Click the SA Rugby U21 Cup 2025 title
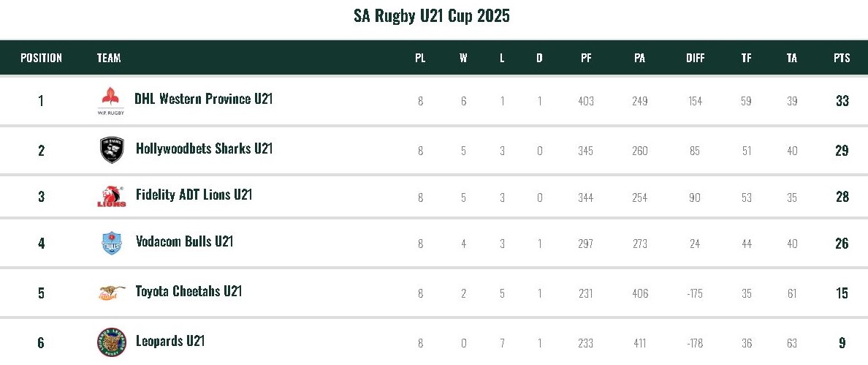This screenshot has width=868, height=365. (x=432, y=16)
